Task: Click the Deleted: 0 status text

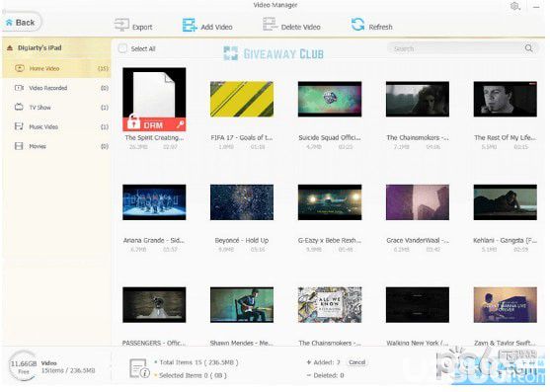Action: pos(329,375)
